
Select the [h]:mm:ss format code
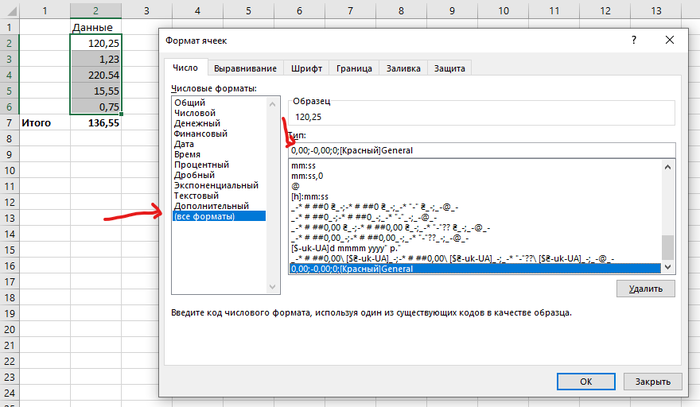(x=312, y=196)
